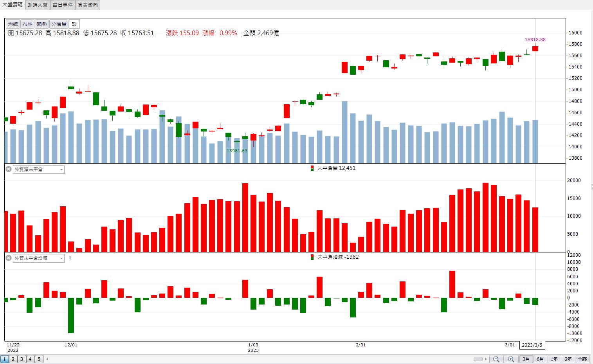Click the 開 15675.28 opening value
The height and width of the screenshot is (364, 593).
click(25, 33)
